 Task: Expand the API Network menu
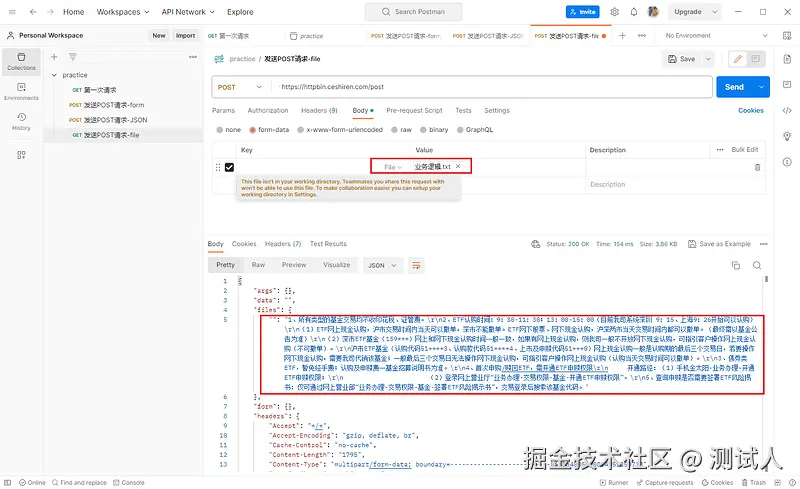pyautogui.click(x=188, y=12)
